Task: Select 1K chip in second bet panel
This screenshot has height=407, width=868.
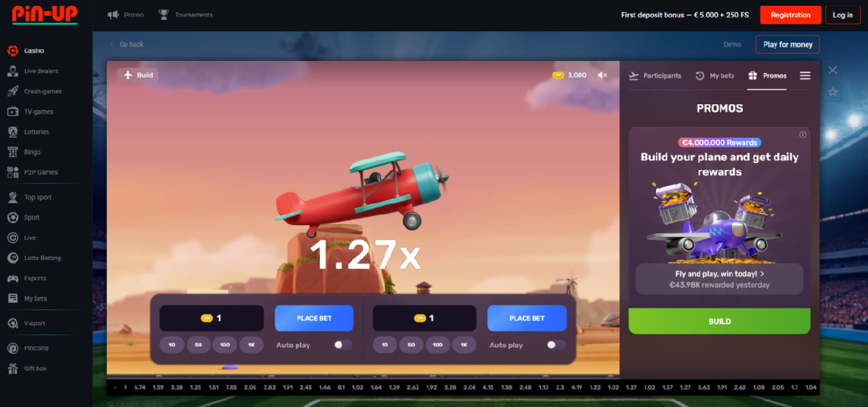Action: tap(464, 345)
